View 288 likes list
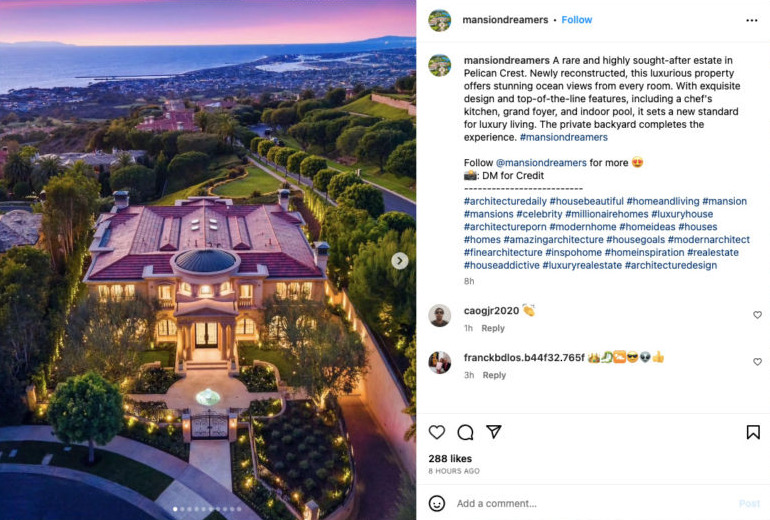Screen dimensions: 770x520 pos(450,459)
